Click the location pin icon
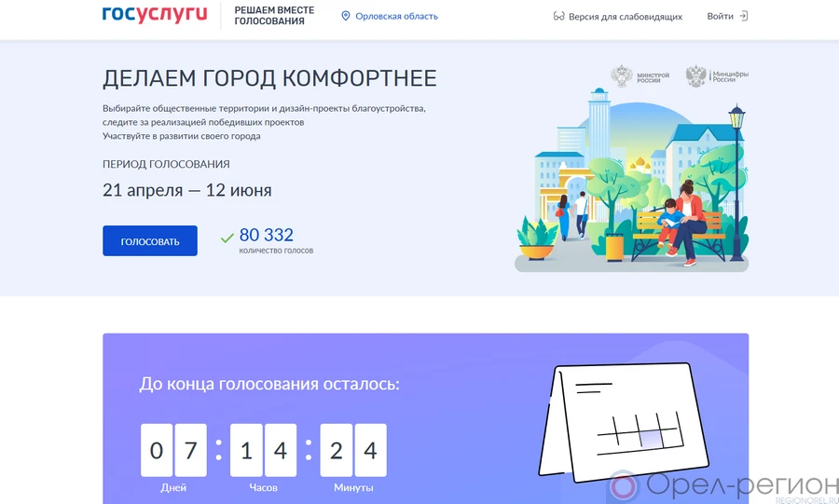 (346, 16)
